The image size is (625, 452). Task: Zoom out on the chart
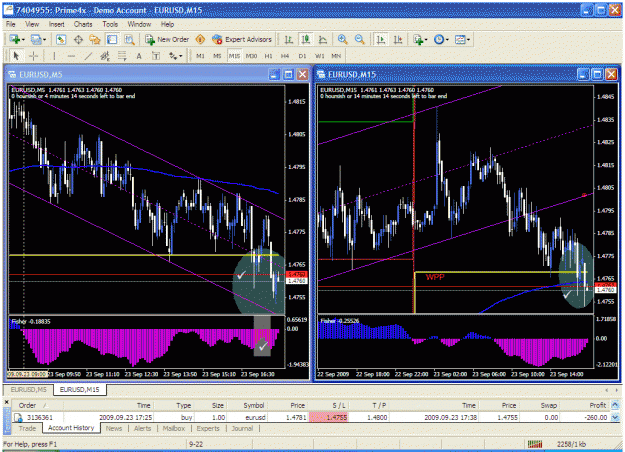click(360, 39)
